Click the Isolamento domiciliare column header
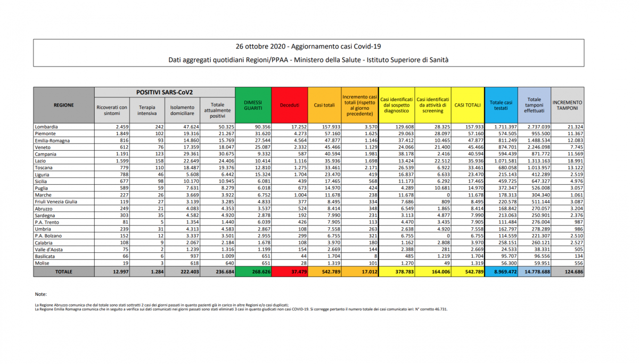639x364 pixels. [x=182, y=110]
